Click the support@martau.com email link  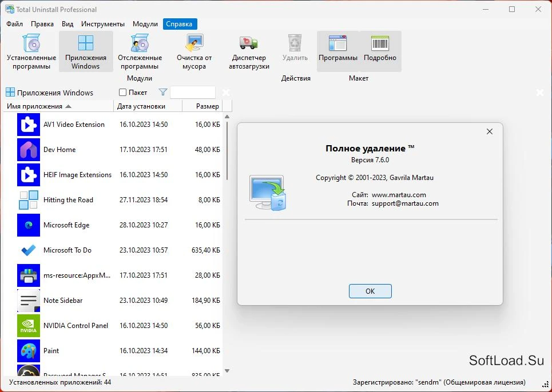[x=405, y=203]
